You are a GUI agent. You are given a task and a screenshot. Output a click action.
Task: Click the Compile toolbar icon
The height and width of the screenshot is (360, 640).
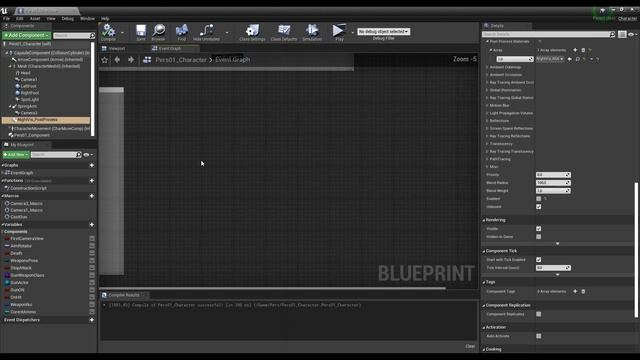click(x=109, y=32)
